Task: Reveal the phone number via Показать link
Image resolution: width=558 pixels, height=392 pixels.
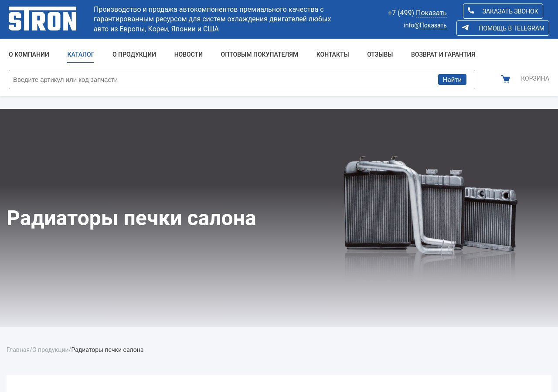Action: (432, 13)
